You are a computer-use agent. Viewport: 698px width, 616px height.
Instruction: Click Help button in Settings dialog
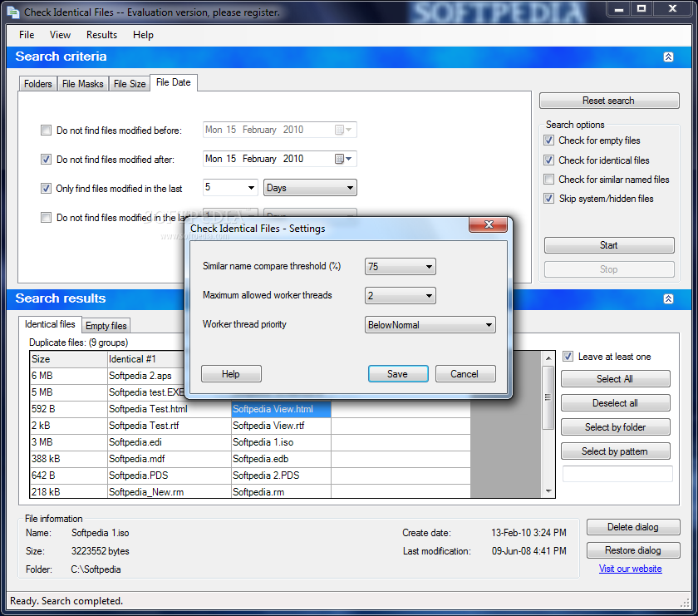point(231,374)
